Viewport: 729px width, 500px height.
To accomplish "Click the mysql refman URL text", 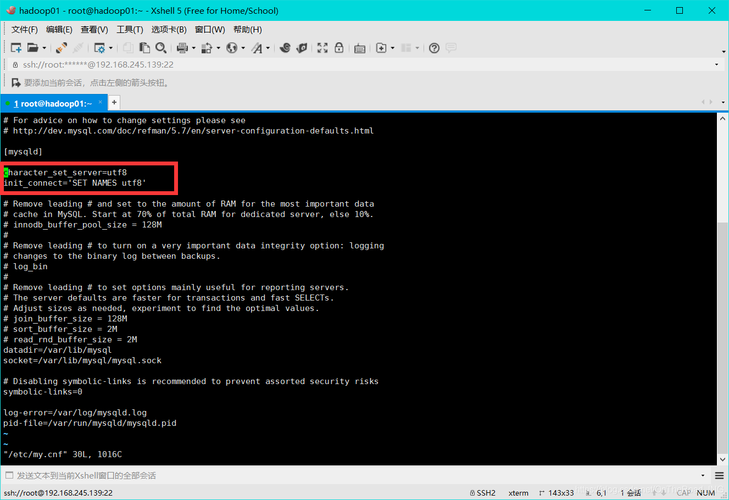I will [x=193, y=131].
